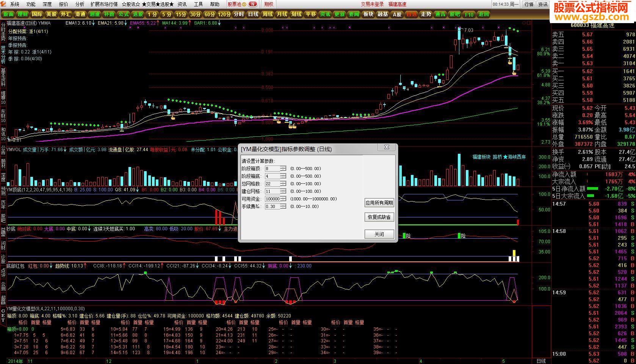
Task: Open the 自选 watchlist toolbar button
Action: [x=412, y=14]
